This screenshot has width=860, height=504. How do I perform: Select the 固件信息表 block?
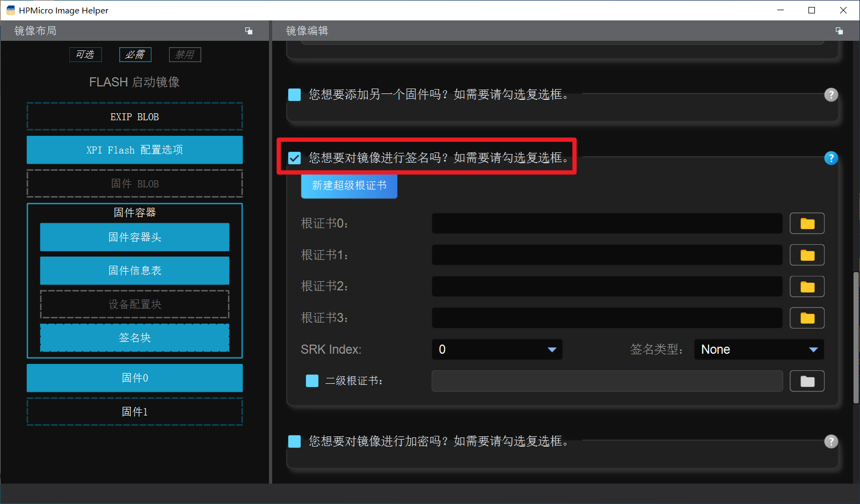135,271
